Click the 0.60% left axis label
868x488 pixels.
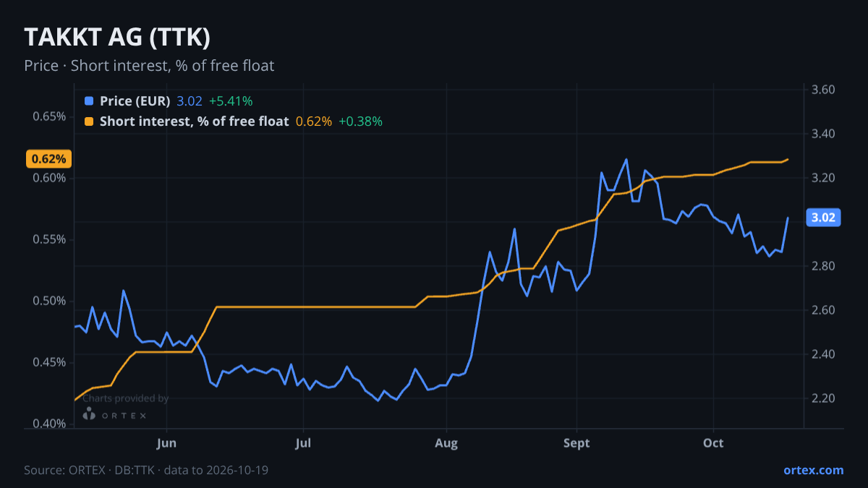tap(49, 178)
